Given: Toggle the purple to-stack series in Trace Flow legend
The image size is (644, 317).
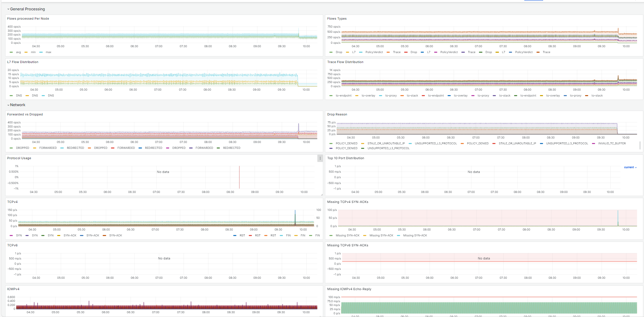Looking at the screenshot, I should pos(505,95).
